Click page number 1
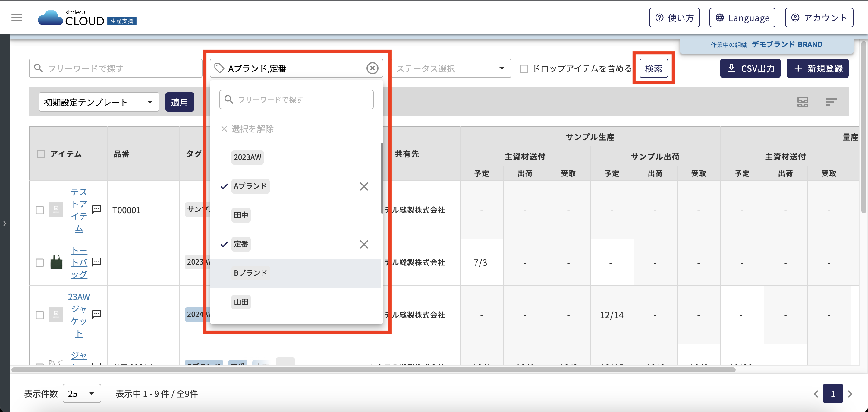The image size is (868, 412). (x=833, y=394)
